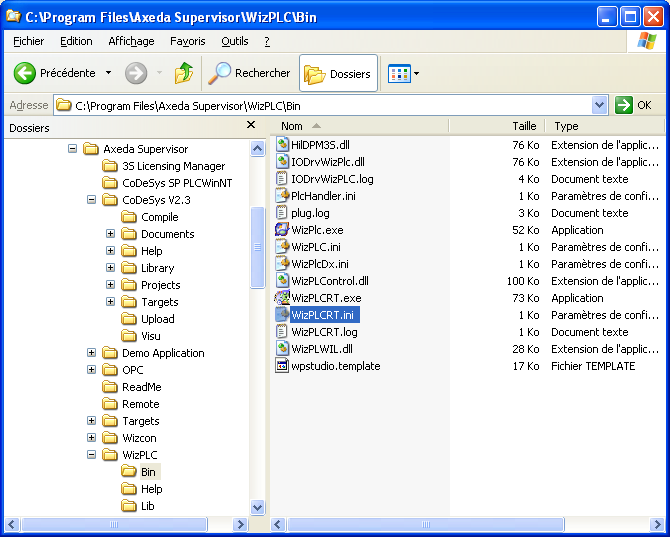The width and height of the screenshot is (670, 537).
Task: Select the Remote folder in tree
Action: 131,404
